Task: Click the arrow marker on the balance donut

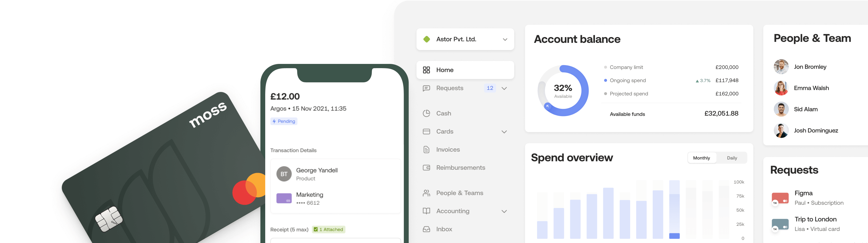Action: pos(548,106)
